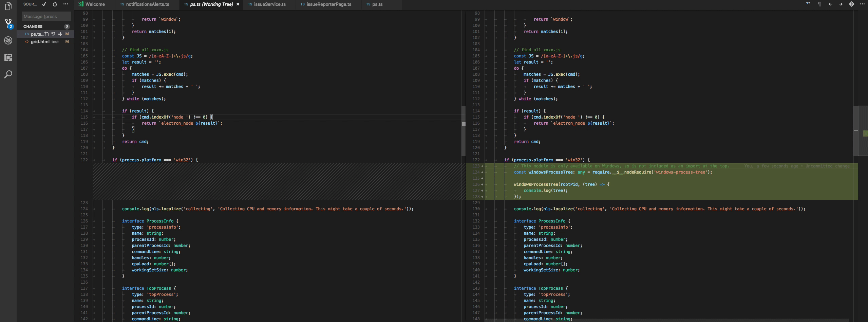868x322 pixels.
Task: Stage changes for ps.ts with plus icon
Action: tap(60, 34)
